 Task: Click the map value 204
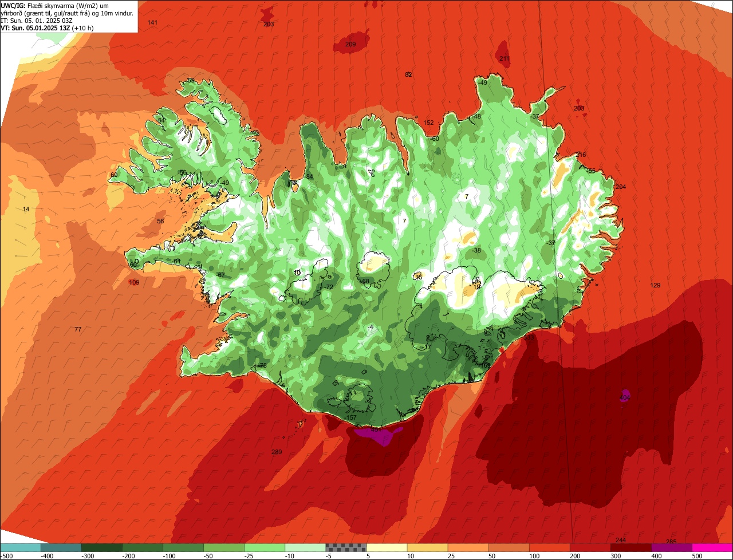click(x=621, y=187)
